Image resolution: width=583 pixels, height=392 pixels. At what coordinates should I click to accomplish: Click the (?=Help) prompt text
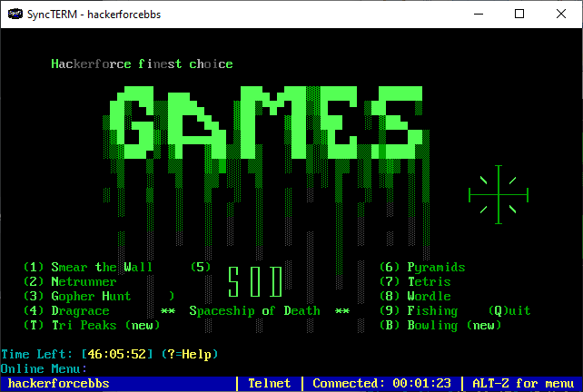[189, 354]
